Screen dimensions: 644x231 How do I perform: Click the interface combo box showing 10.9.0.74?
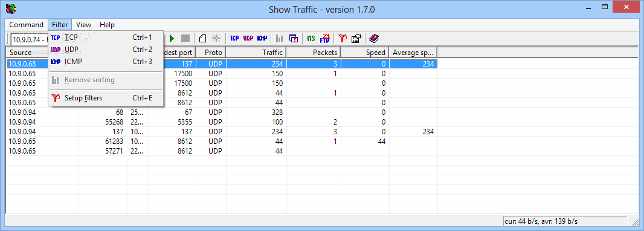(x=30, y=39)
